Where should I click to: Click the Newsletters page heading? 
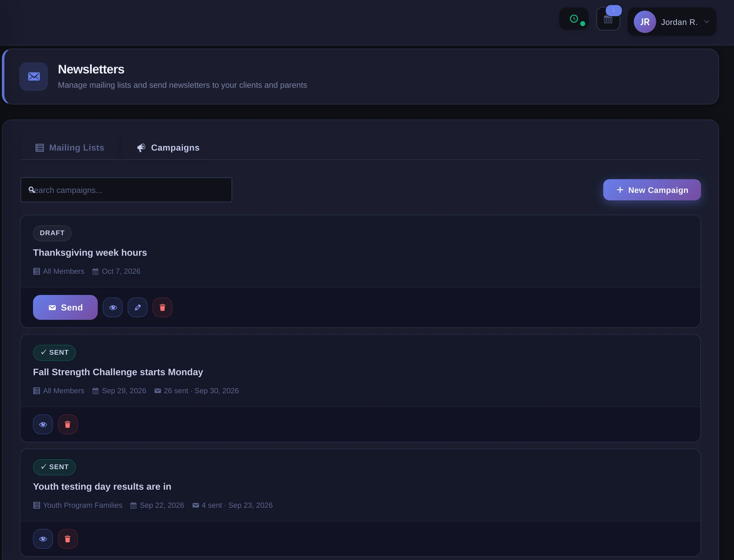point(91,69)
